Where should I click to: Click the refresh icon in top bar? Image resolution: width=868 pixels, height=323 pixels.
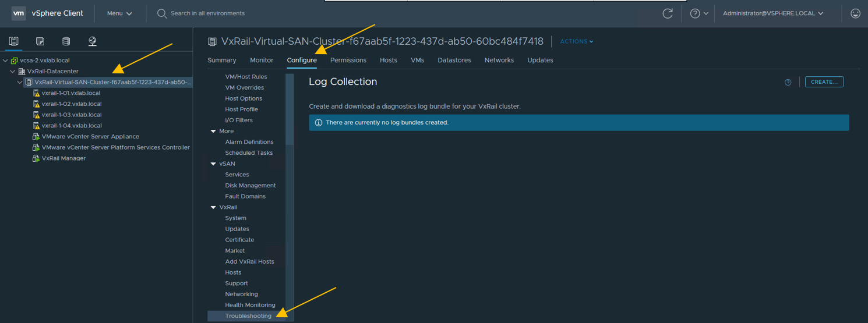(x=668, y=13)
